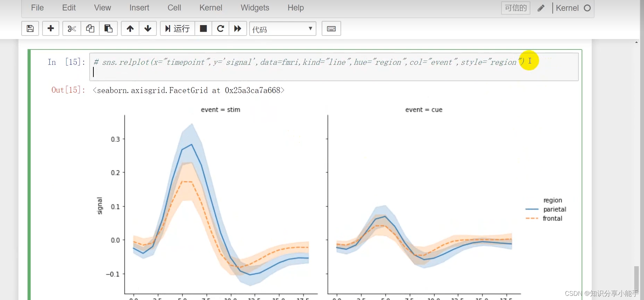Screen dimensions: 644x300
Task: Click the event = cue plot title
Action: point(424,109)
